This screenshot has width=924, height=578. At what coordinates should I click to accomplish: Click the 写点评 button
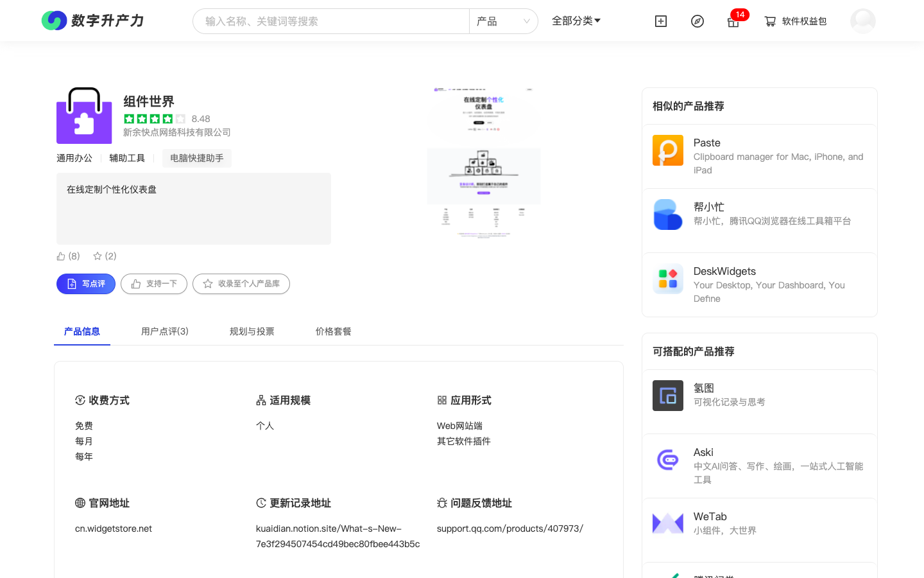pos(86,284)
